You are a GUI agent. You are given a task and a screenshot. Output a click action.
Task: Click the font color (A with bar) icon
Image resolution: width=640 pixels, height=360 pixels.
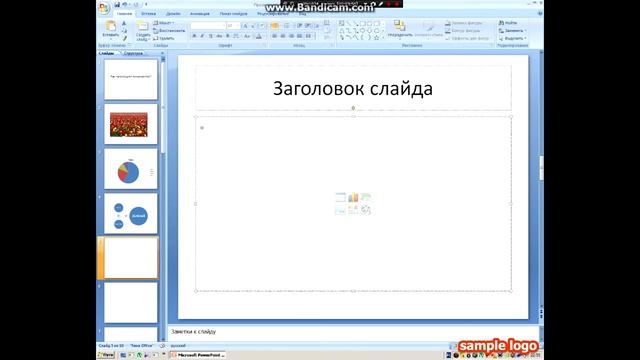coord(259,36)
